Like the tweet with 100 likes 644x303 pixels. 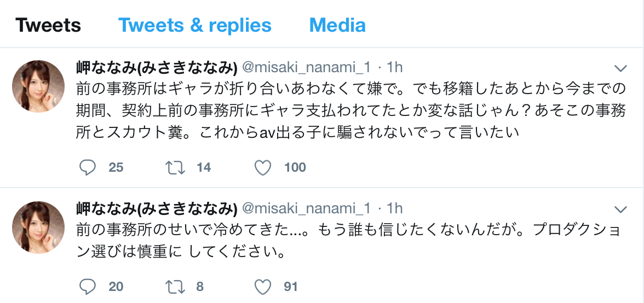click(263, 167)
